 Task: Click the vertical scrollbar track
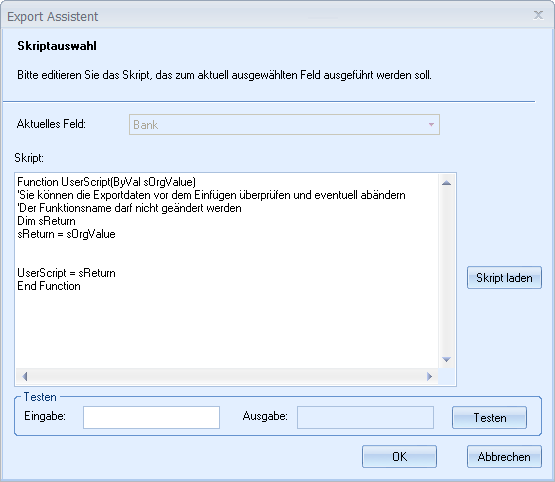point(447,271)
